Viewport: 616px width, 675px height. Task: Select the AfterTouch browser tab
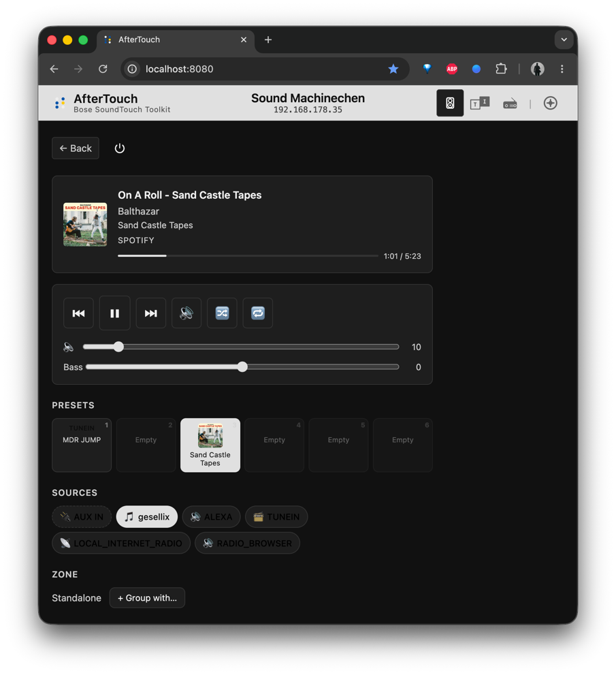[176, 40]
